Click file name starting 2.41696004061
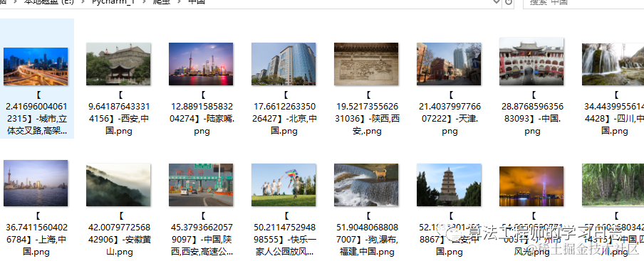The height and width of the screenshot is (261, 644). (x=37, y=113)
